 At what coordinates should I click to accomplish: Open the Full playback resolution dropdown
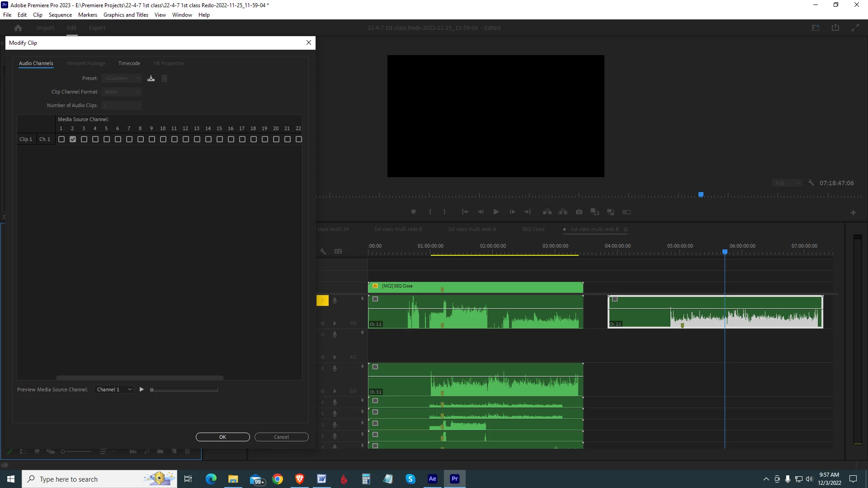point(787,183)
